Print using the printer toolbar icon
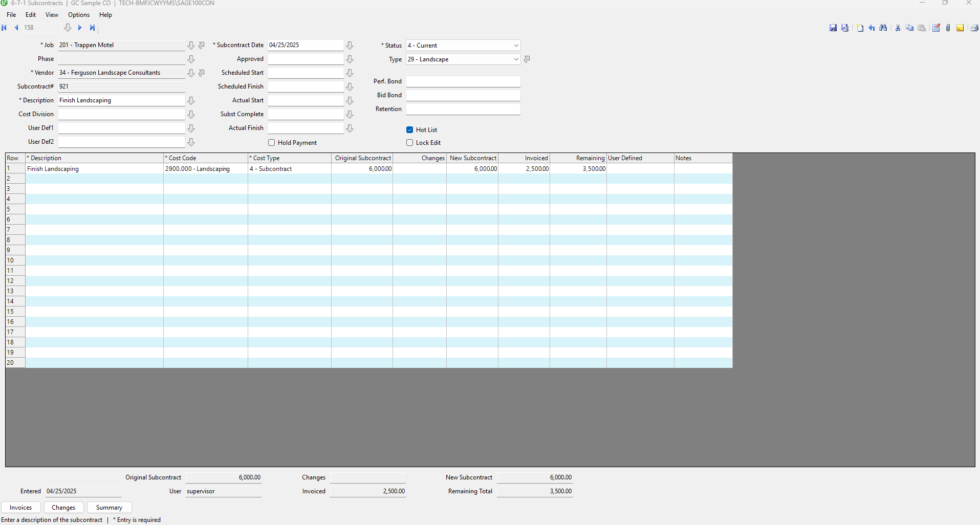Screen dimensions: 980x525 [x=974, y=28]
